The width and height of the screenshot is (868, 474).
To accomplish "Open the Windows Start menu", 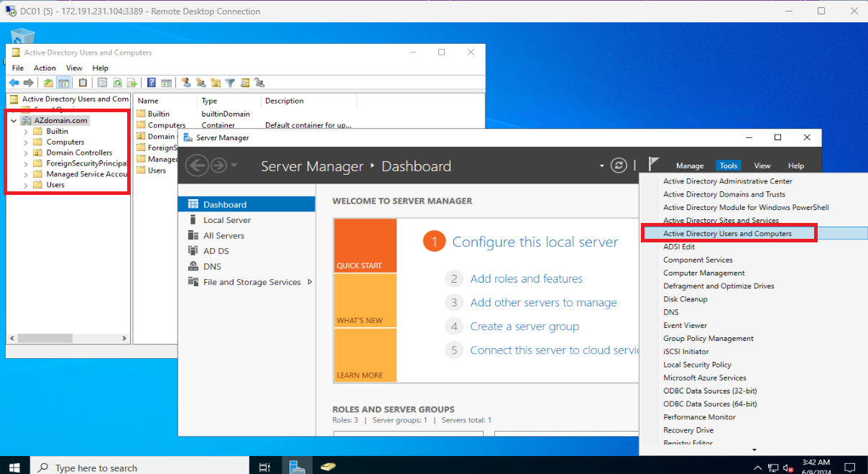I will point(14,468).
